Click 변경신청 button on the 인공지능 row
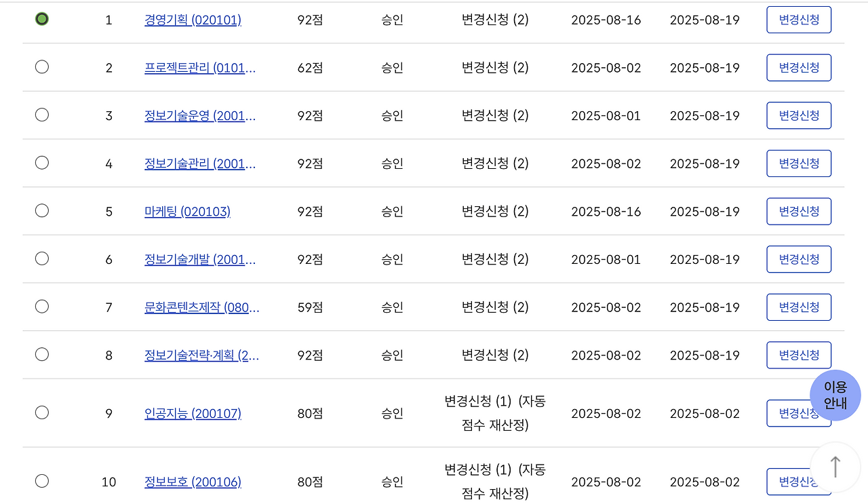 click(x=798, y=412)
